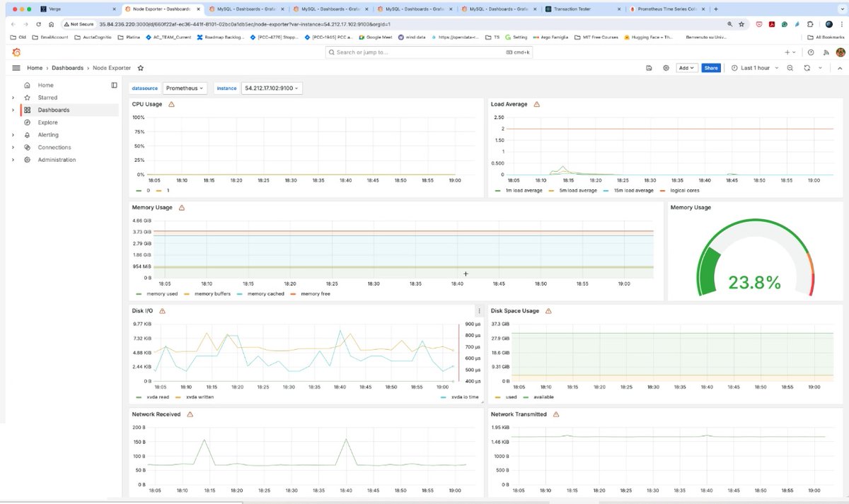Open the All Bookmarks folder

point(825,37)
